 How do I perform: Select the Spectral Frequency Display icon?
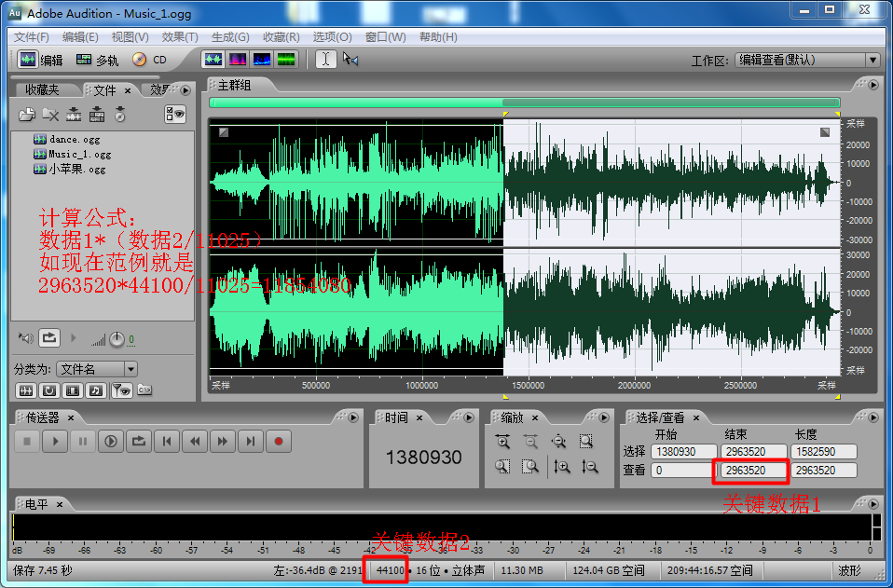[238, 60]
